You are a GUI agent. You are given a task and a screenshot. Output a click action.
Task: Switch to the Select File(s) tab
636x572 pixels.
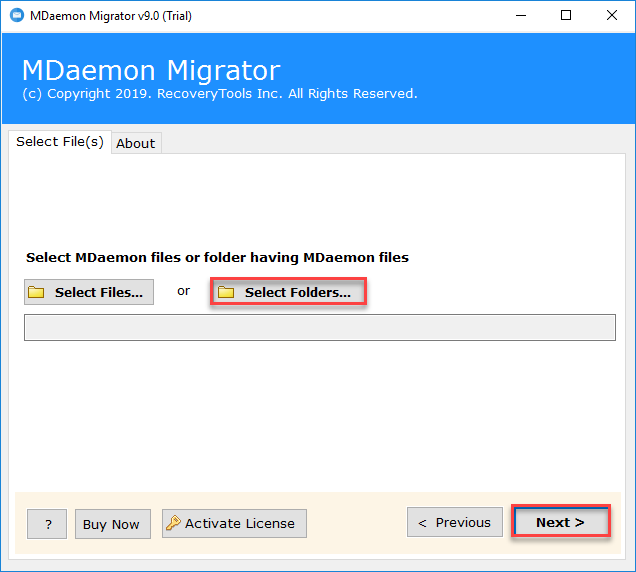[x=60, y=142]
